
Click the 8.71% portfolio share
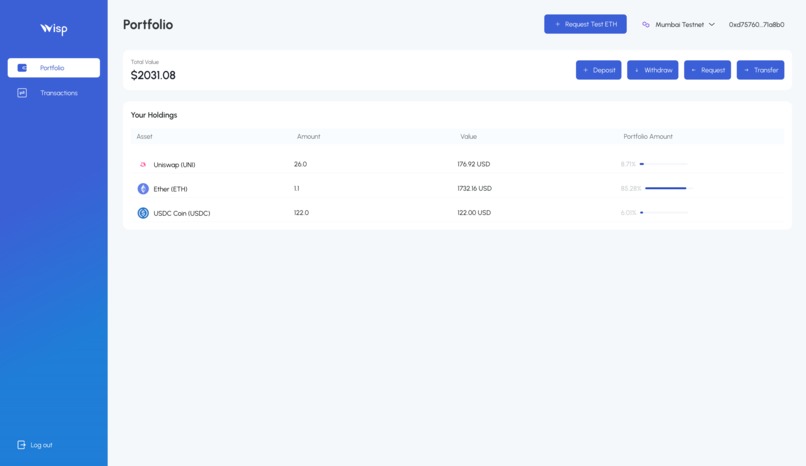pyautogui.click(x=628, y=164)
